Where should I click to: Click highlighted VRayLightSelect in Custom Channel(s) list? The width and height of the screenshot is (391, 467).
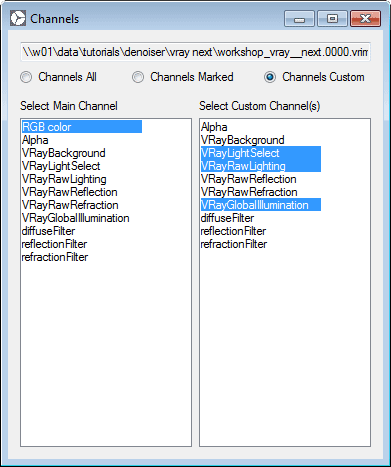pos(261,153)
